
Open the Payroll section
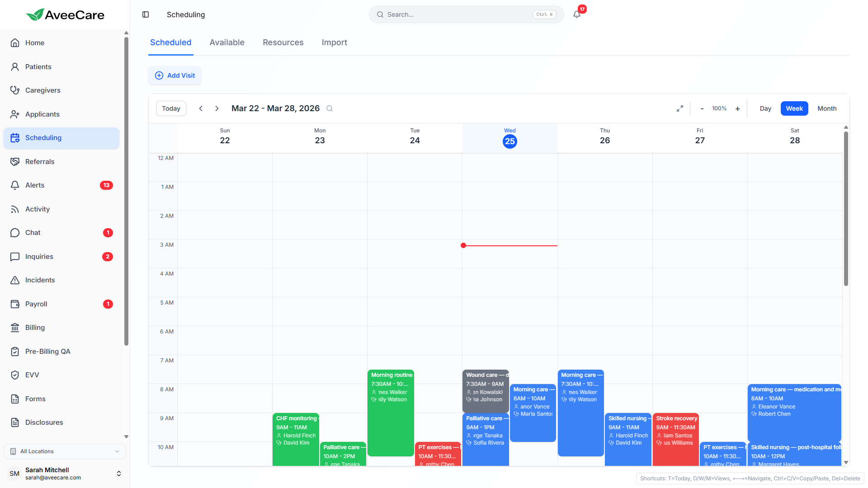click(36, 304)
